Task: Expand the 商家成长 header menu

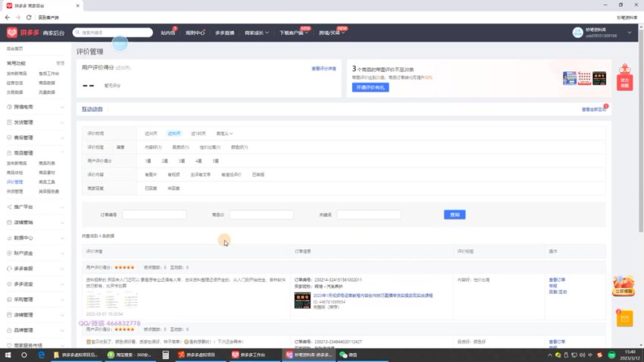Action: point(256,33)
